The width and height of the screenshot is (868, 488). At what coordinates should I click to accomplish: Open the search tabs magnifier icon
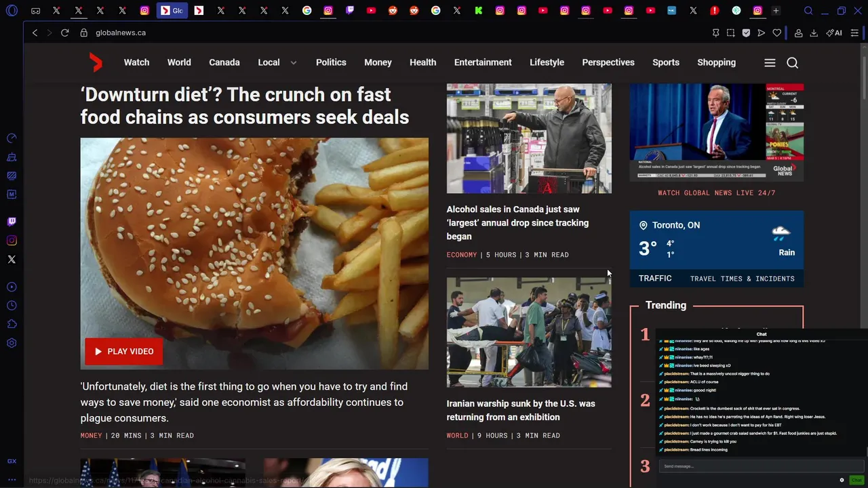click(x=808, y=11)
